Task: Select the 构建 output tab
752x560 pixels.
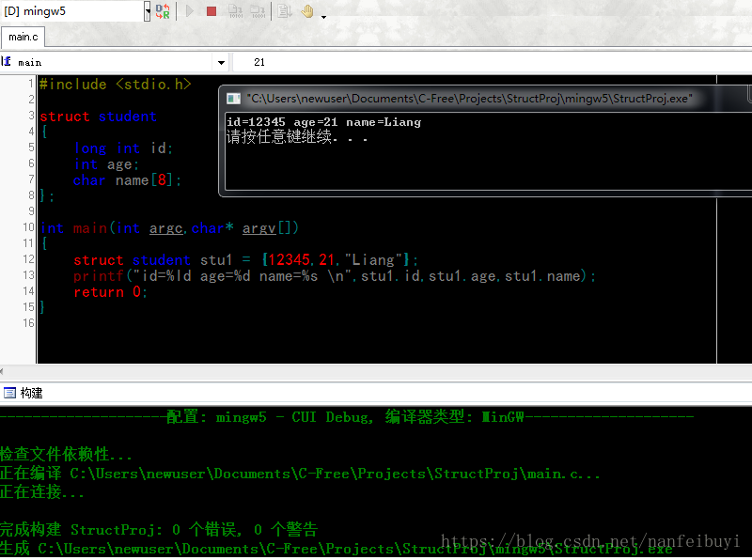Action: pos(31,393)
